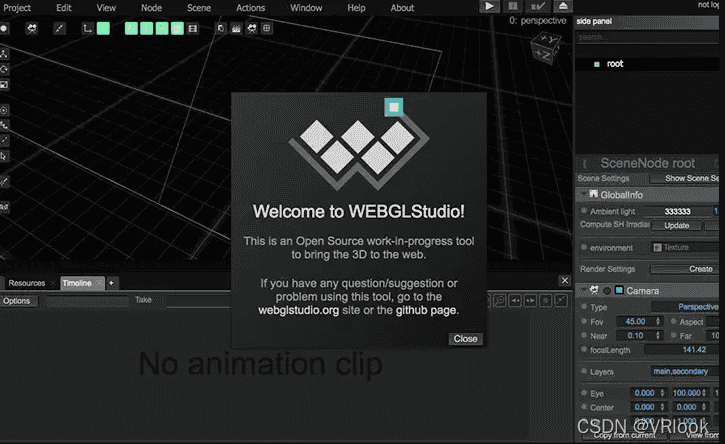
Task: Toggle the green square next to root node
Action: tap(597, 64)
